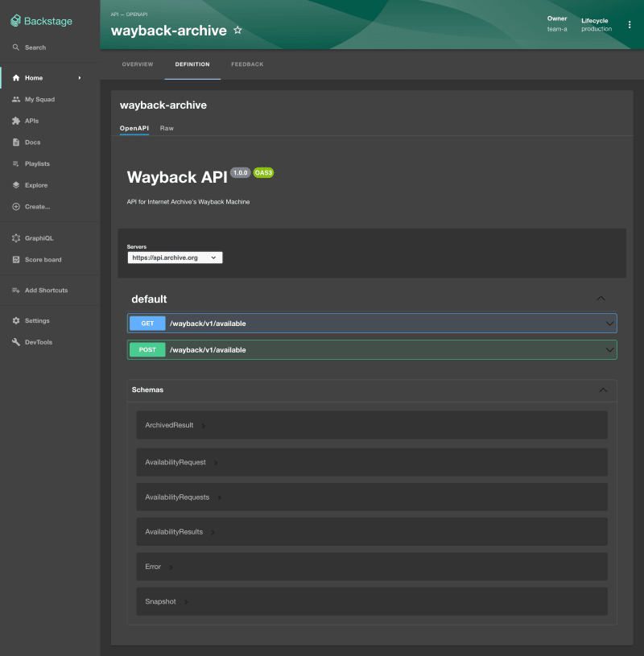Collapse the default section chevron

(601, 299)
